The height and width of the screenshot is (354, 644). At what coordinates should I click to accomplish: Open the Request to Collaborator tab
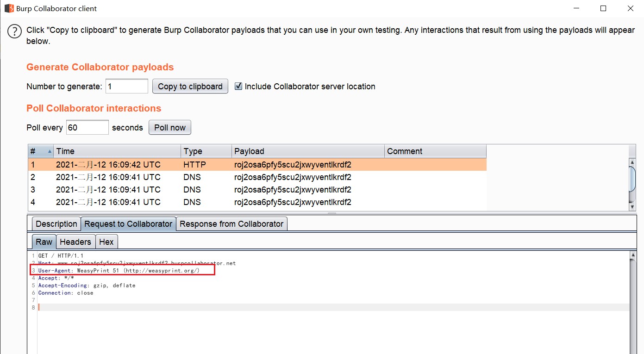pyautogui.click(x=128, y=224)
